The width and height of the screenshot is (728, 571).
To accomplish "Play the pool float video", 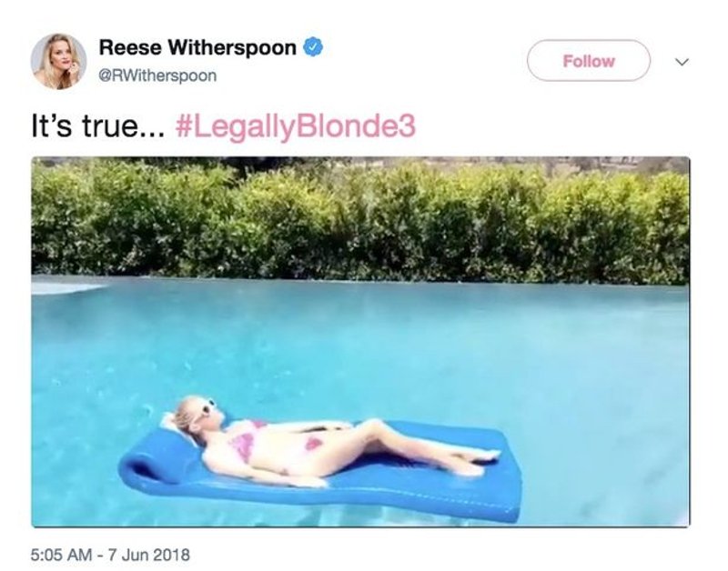I will tap(360, 342).
